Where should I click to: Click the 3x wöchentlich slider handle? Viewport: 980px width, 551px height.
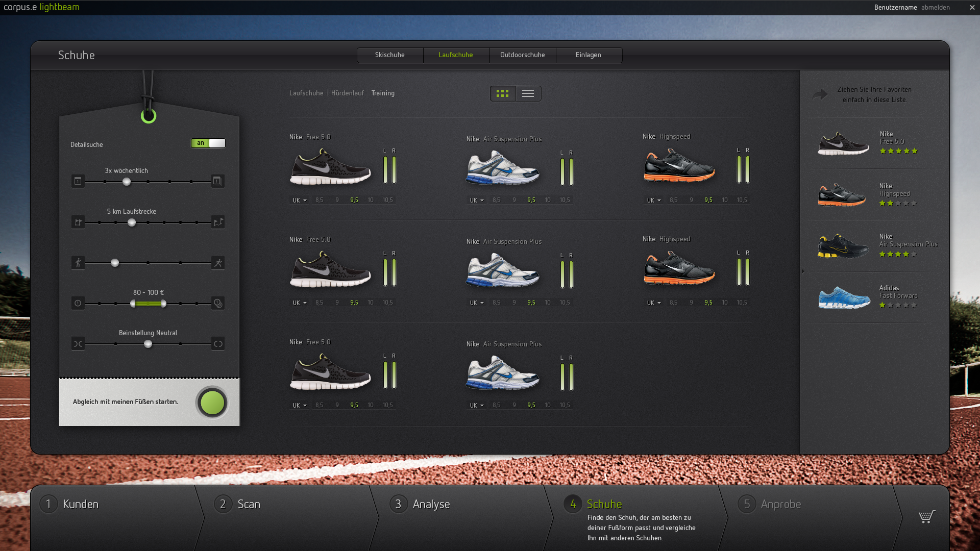tap(127, 182)
